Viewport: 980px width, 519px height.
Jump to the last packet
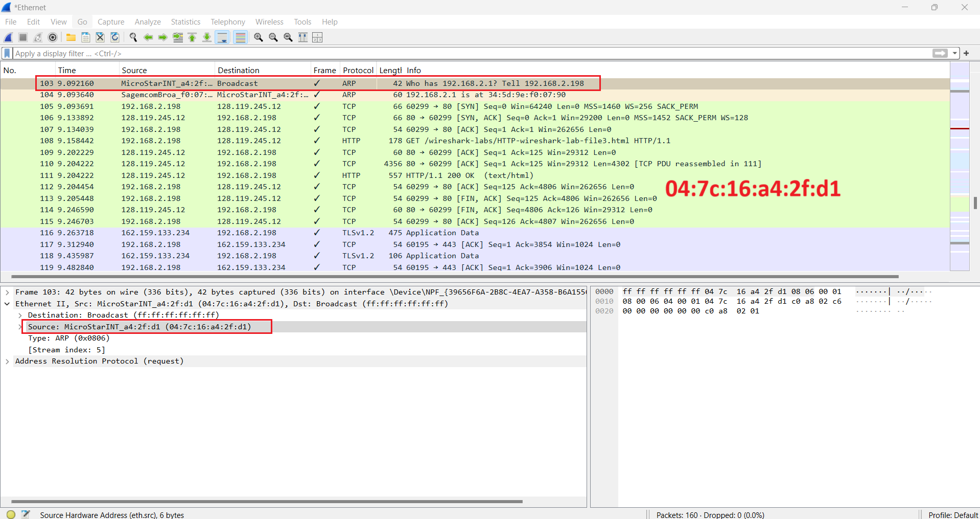(x=207, y=37)
